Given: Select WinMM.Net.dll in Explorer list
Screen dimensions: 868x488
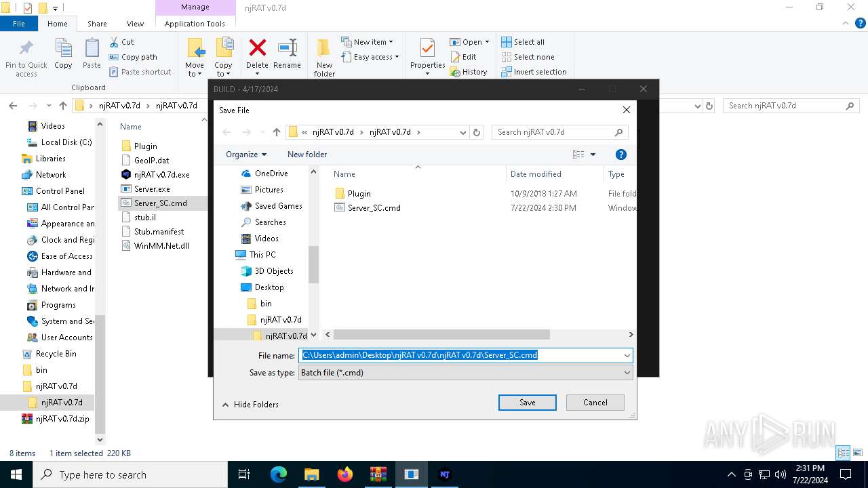Looking at the screenshot, I should [155, 246].
